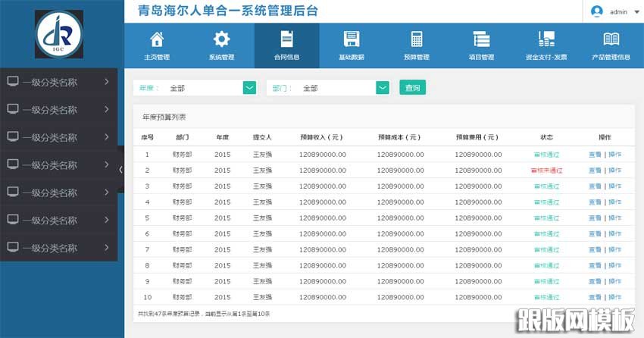Click the 预算管理 calculator icon
The height and width of the screenshot is (338, 644).
(417, 39)
